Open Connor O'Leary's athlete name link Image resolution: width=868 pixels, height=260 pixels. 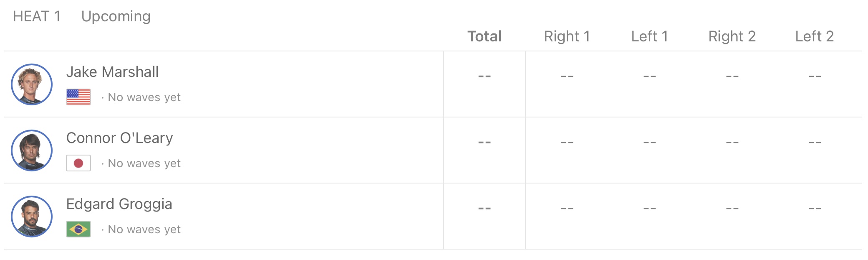point(119,138)
